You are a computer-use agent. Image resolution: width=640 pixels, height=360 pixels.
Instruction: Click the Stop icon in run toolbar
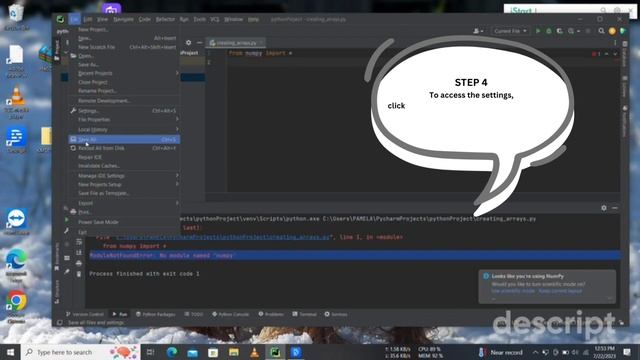[x=588, y=31]
